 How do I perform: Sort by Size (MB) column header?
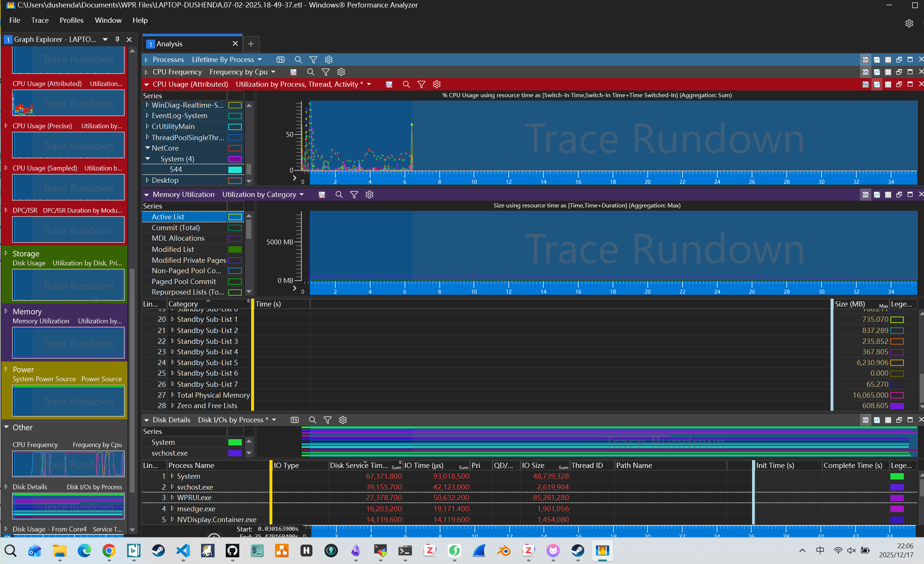[x=850, y=304]
